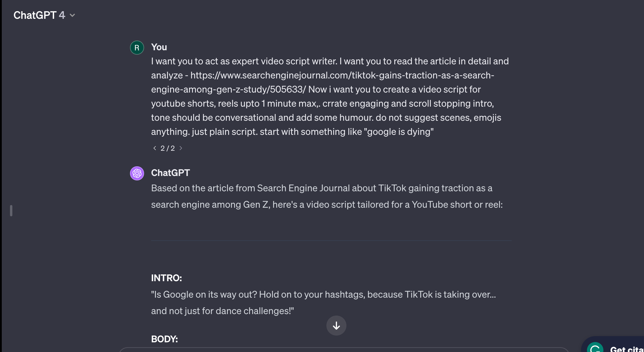Click the horizontal divider line in response
The image size is (644, 352).
point(331,241)
